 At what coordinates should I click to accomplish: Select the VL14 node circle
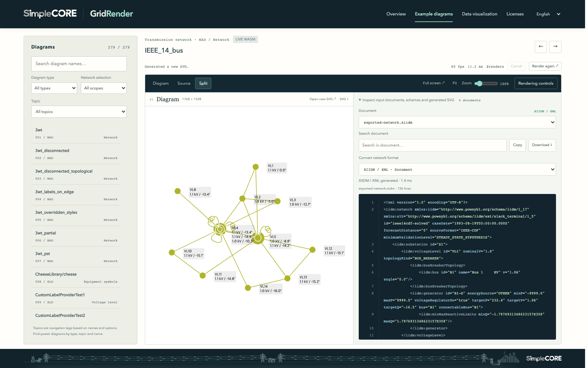pos(248,288)
